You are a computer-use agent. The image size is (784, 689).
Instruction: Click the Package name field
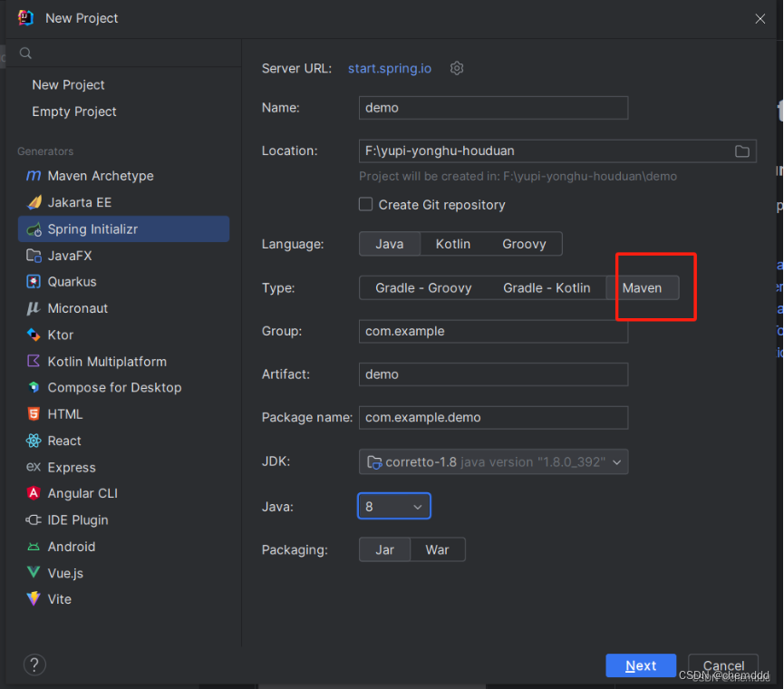(x=493, y=418)
